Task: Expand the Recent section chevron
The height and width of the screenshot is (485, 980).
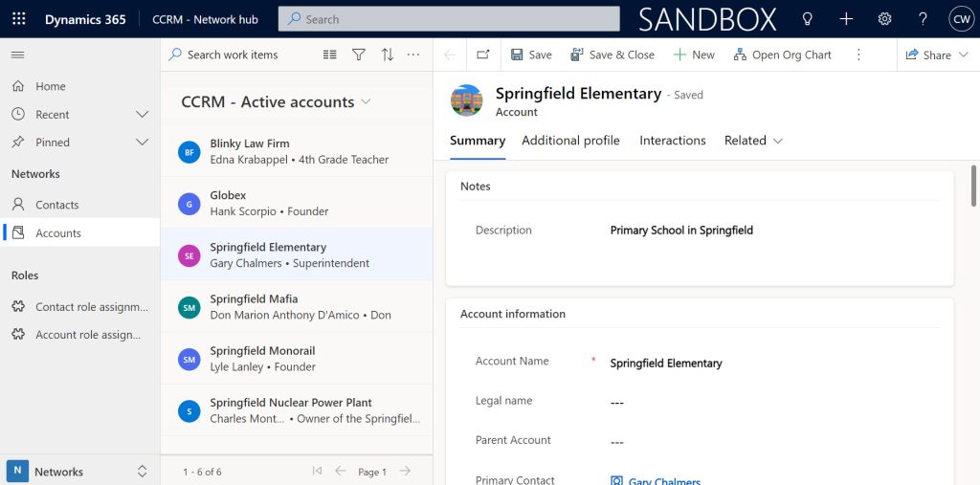Action: click(143, 115)
